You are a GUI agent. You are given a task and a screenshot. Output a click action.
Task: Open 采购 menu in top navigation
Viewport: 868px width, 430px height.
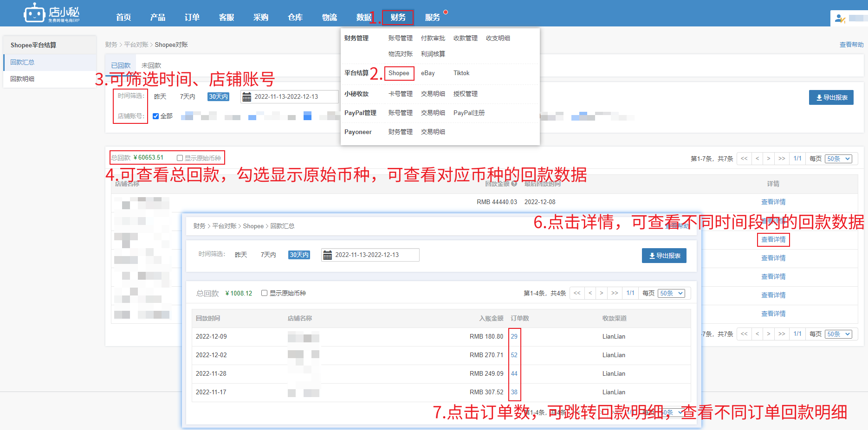261,17
